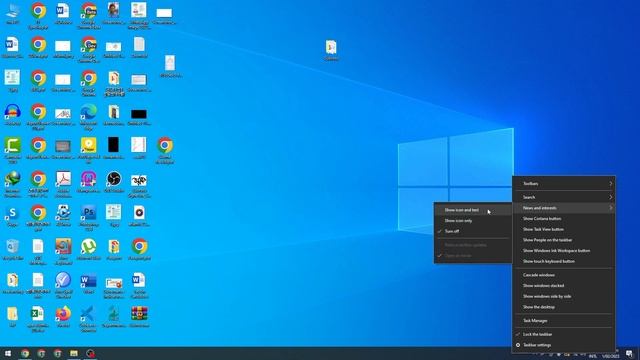Select the Chrome Beta desktop shortcut

coord(89,16)
